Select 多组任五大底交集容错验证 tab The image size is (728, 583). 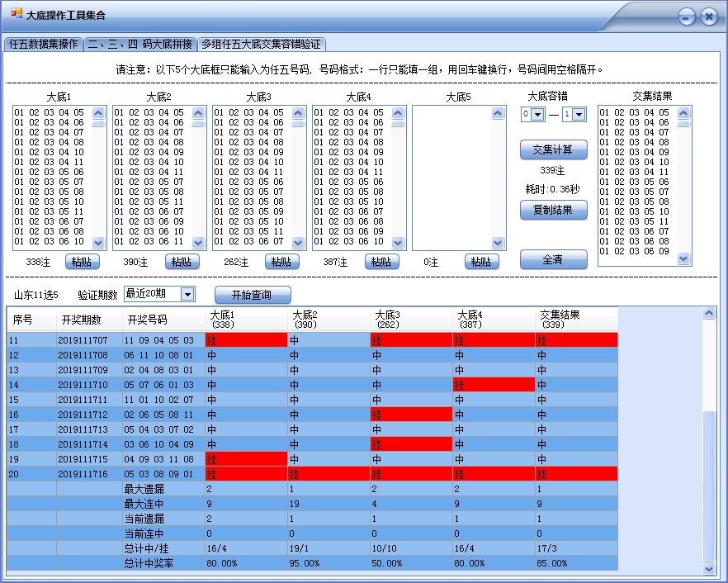pos(261,45)
